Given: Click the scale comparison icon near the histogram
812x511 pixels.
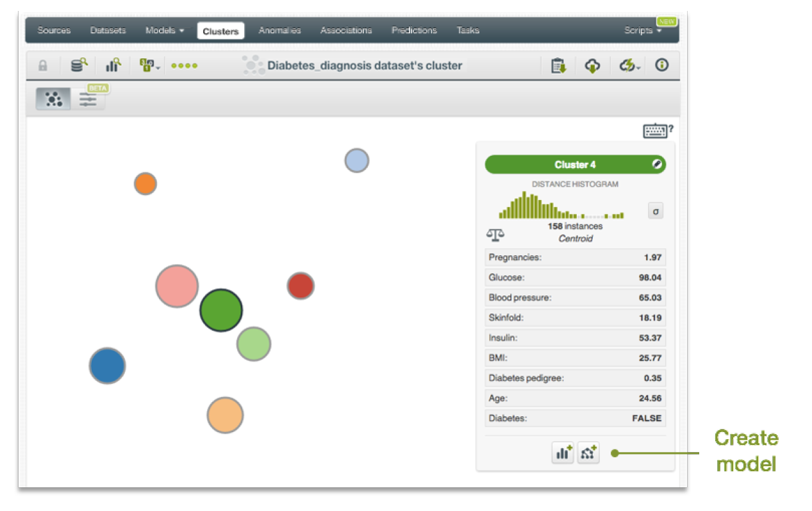Looking at the screenshot, I should coord(494,235).
